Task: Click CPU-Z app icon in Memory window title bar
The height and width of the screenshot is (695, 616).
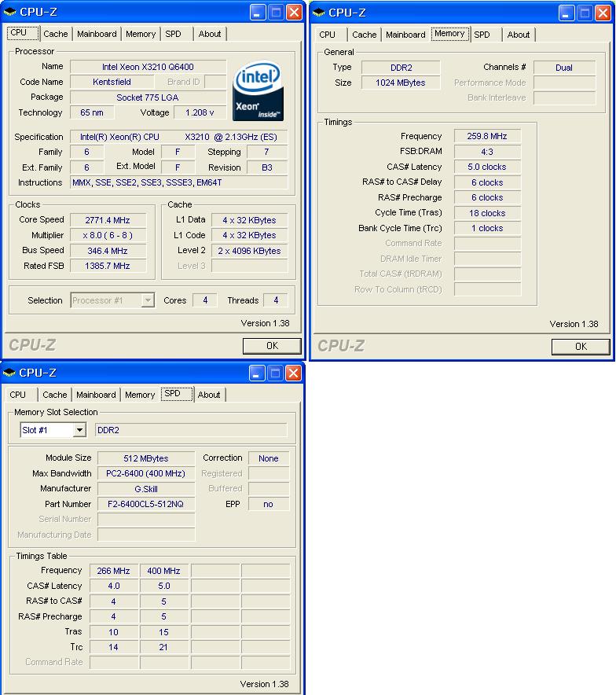Action: 318,13
